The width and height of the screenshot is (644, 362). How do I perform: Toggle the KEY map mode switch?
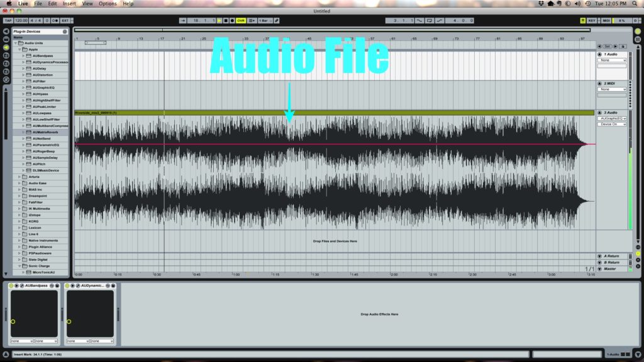592,21
